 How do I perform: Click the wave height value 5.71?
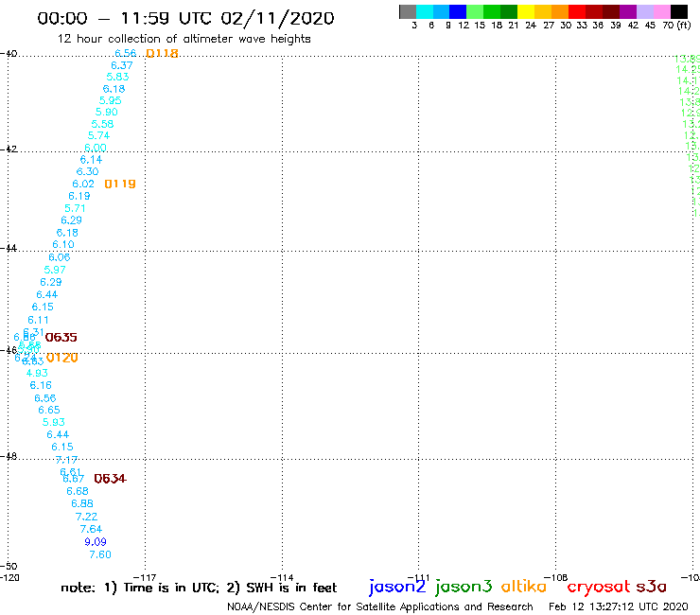coord(75,208)
